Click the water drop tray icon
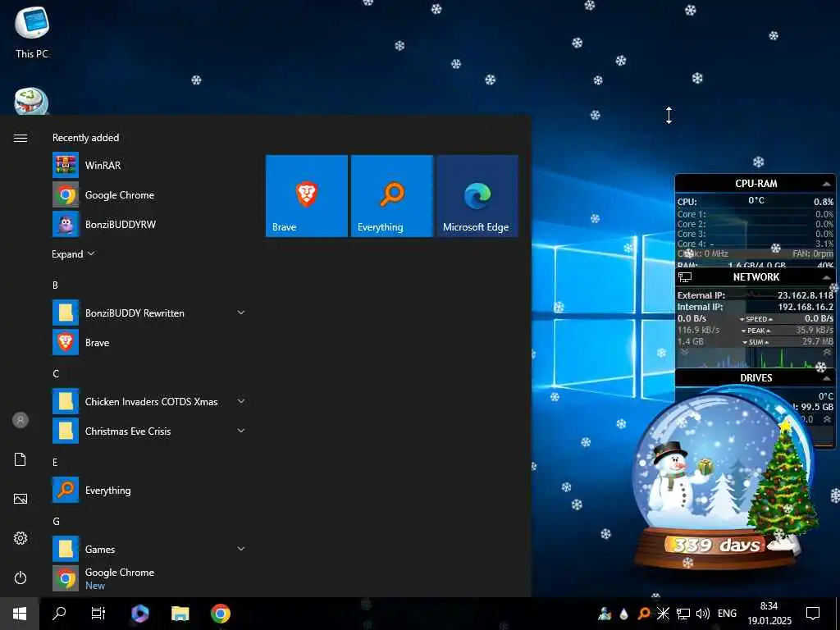 (x=623, y=614)
